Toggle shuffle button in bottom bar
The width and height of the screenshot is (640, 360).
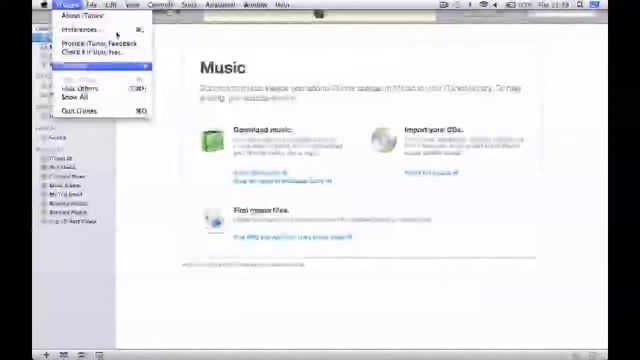(64, 355)
